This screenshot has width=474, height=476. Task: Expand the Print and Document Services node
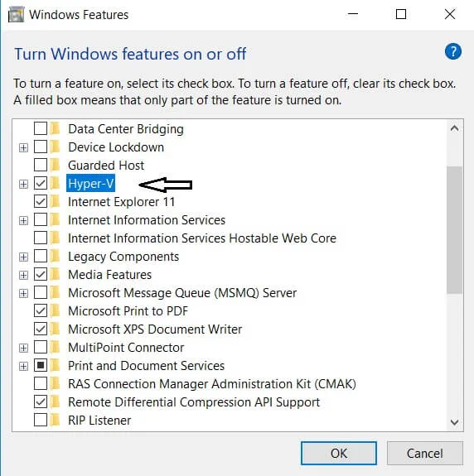coord(23,367)
